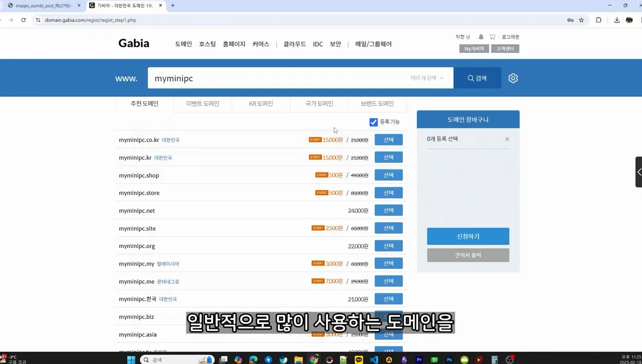Open Task View from the taskbar

click(x=224, y=359)
